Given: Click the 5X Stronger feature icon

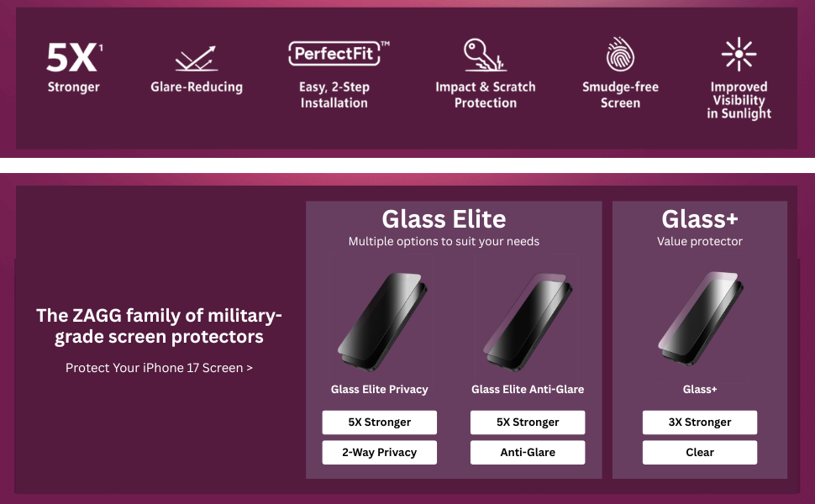Looking at the screenshot, I should 74,57.
